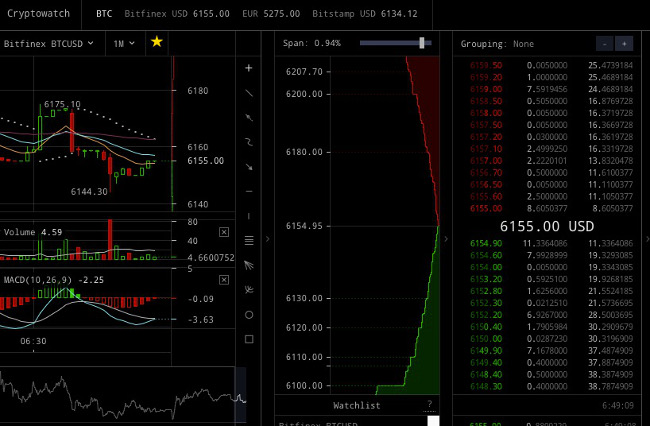This screenshot has width=650, height=426.
Task: Open Bitstamp USD 6134.12 market
Action: coord(365,14)
